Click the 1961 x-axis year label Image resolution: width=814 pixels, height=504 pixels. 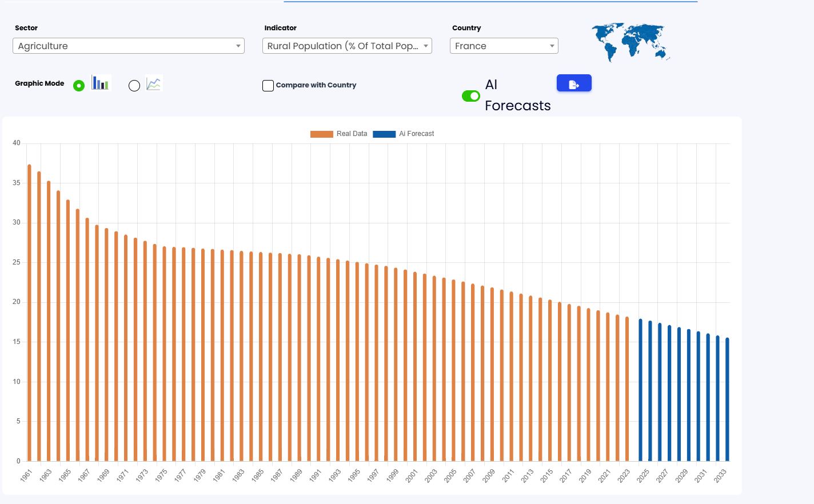(x=26, y=475)
